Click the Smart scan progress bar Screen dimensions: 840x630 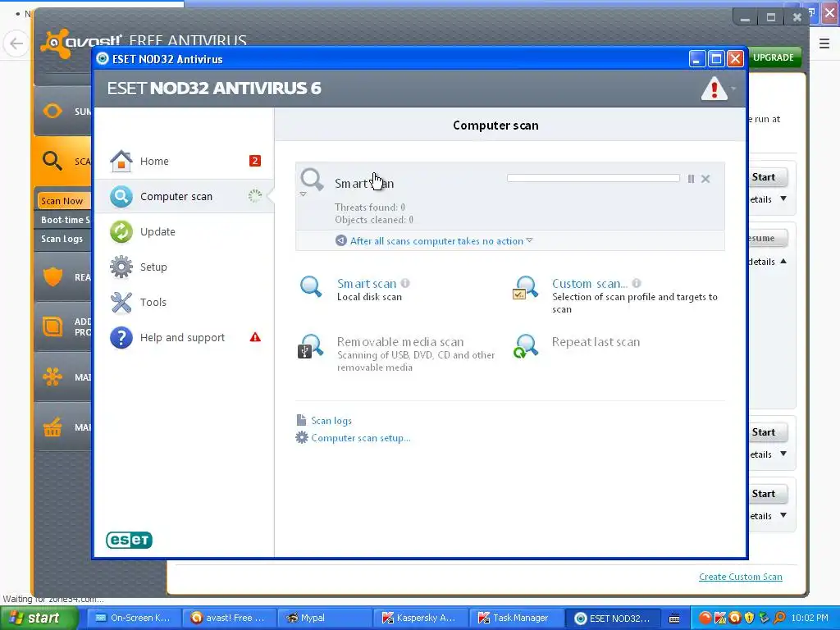pos(593,178)
